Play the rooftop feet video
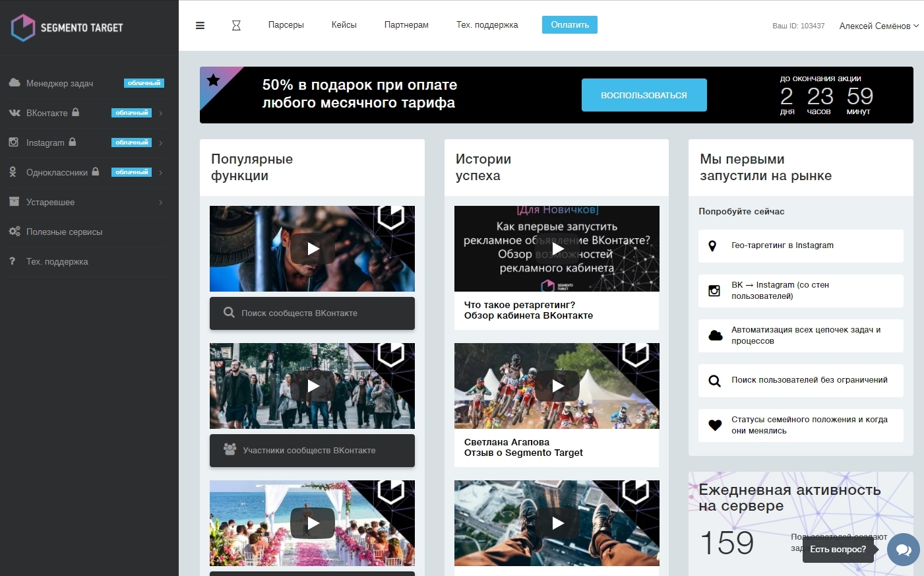 [557, 523]
